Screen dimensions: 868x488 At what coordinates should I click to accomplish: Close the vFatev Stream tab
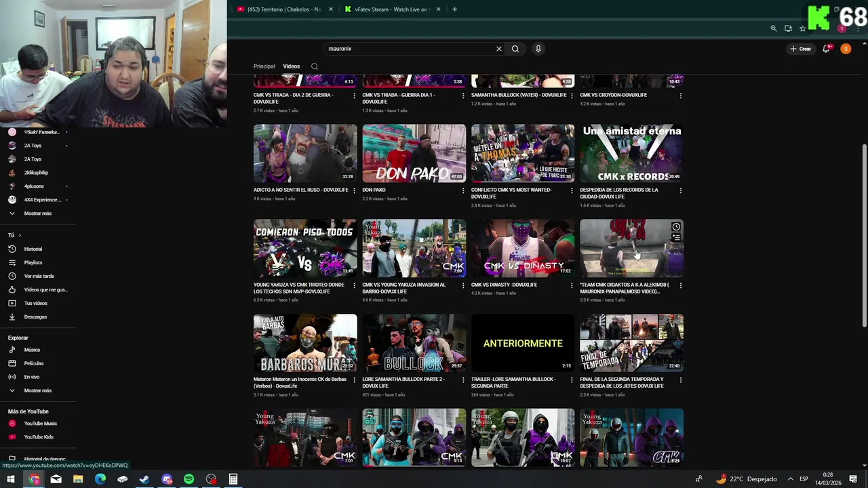click(x=439, y=9)
